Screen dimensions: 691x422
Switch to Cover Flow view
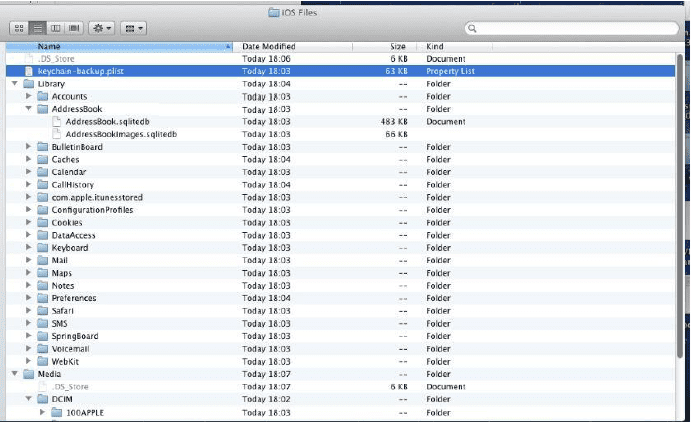click(x=74, y=29)
